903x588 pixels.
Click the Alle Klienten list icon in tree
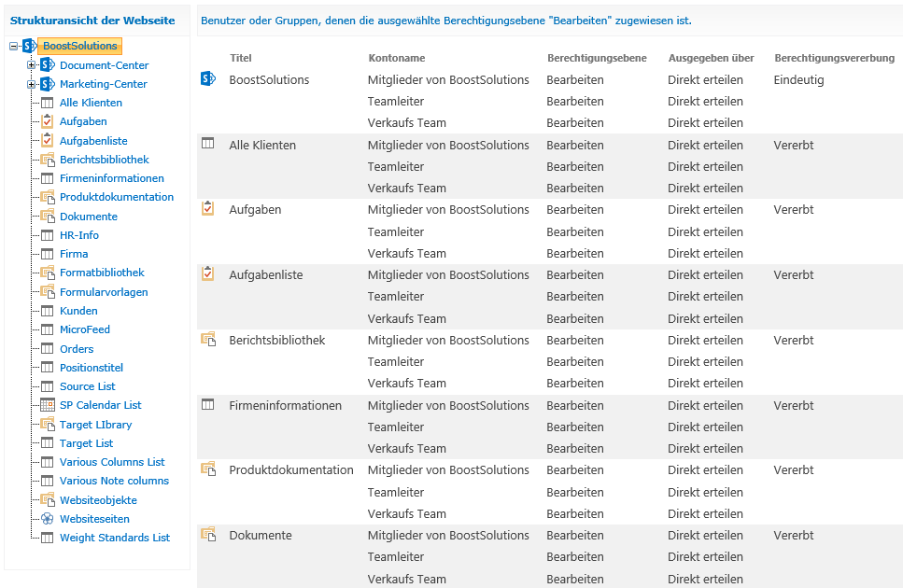(x=48, y=103)
